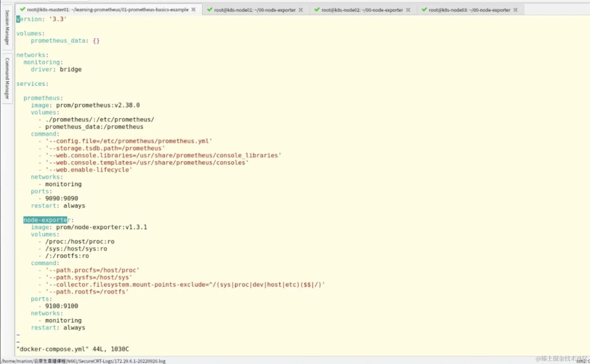This screenshot has width=590, height=364.
Task: Switch to the k8s-master01 session tab
Action: 108,10
